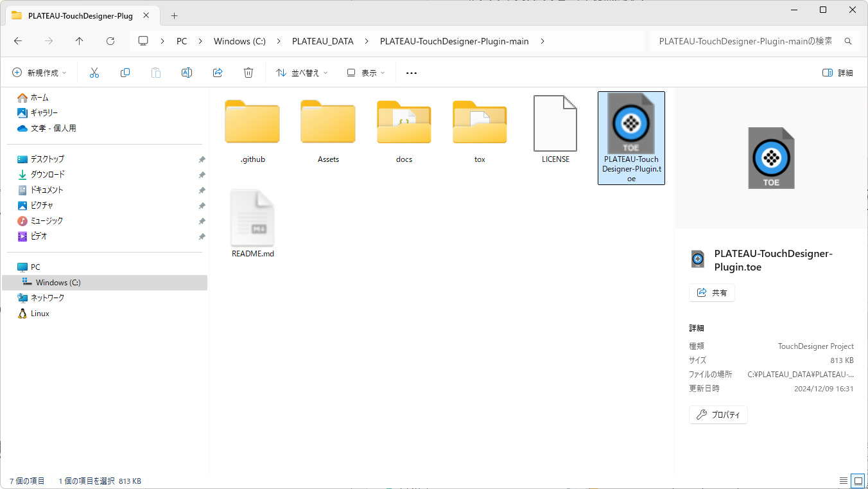Close the PLATEAU-TouchDesigner-Plug tab
Screen dimensions: 868x489
pyautogui.click(x=146, y=15)
